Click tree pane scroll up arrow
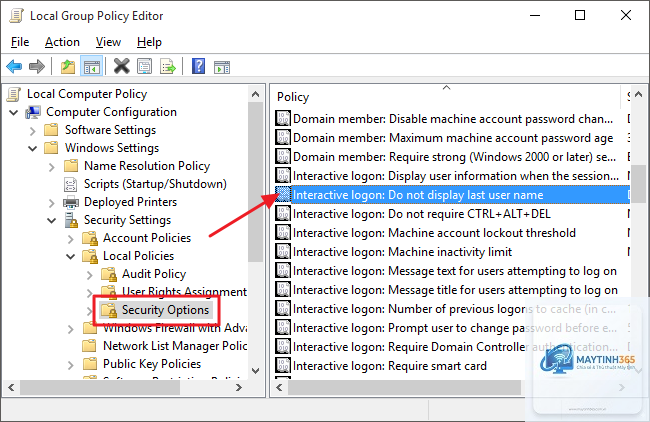Viewport: 650px width, 422px height. 256,95
